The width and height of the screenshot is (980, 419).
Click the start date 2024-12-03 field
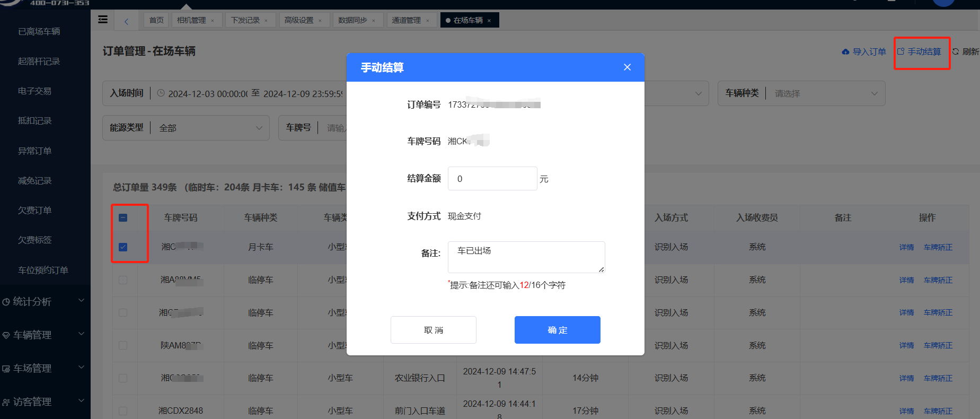pos(208,94)
